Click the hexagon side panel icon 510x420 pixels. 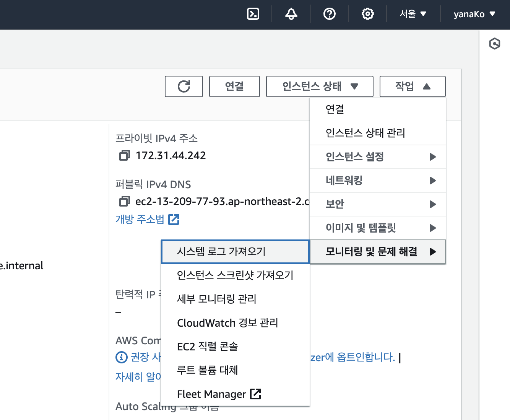[495, 44]
